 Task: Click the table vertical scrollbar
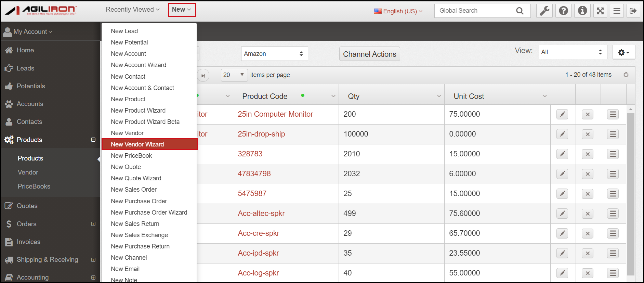point(631,194)
